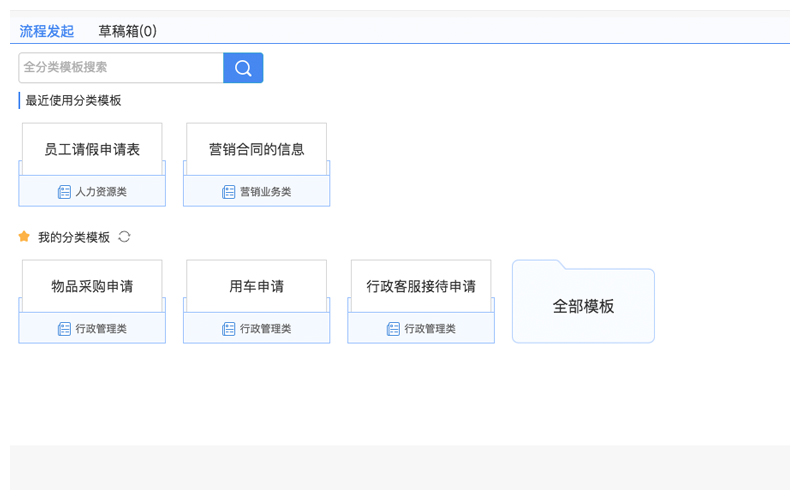Click the magnifier search button
Image resolution: width=800 pixels, height=500 pixels.
[x=243, y=68]
